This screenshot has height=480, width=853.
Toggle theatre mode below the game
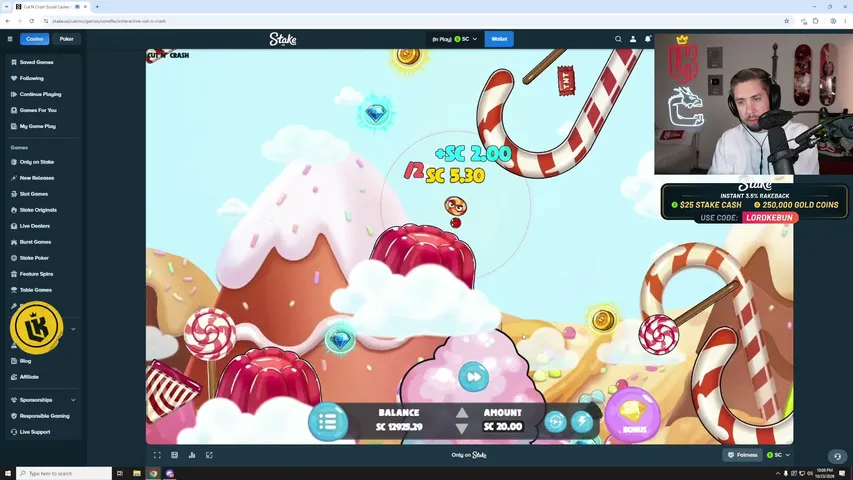point(175,455)
